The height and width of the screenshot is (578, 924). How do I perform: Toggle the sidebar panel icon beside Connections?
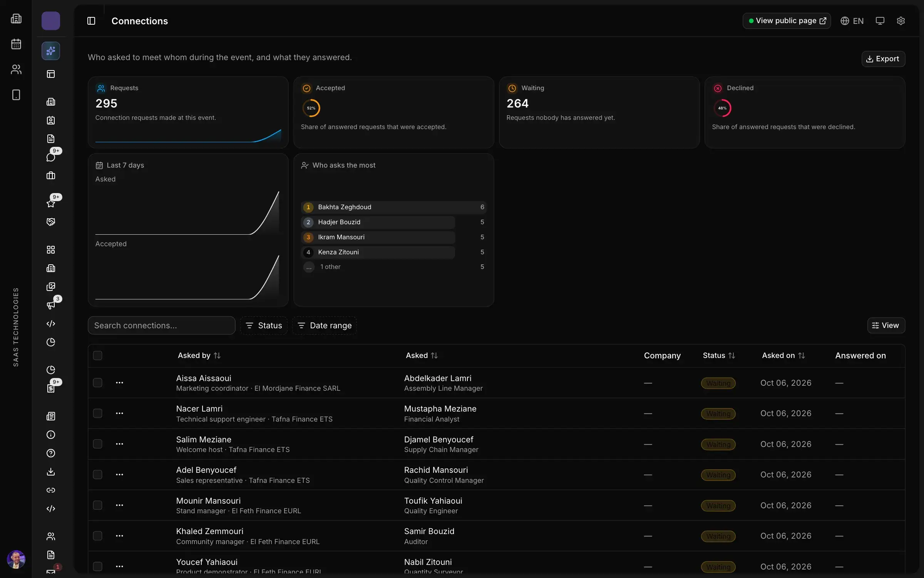(91, 21)
